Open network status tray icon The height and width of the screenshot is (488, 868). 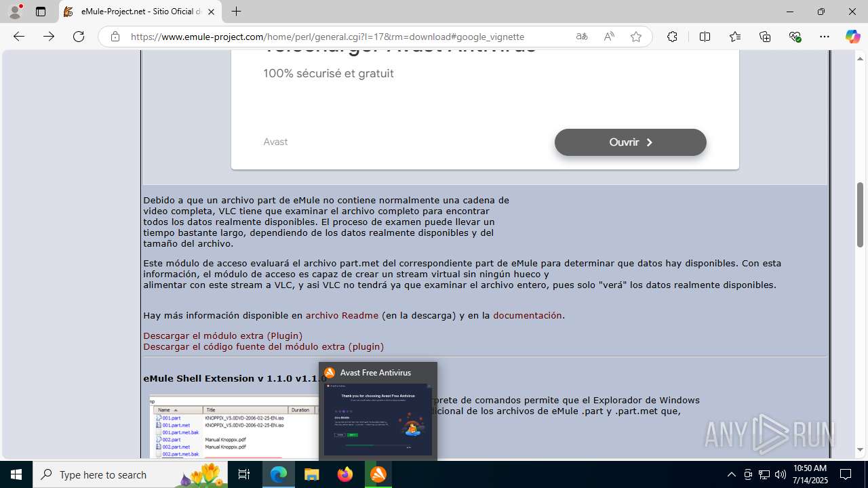pyautogui.click(x=764, y=474)
